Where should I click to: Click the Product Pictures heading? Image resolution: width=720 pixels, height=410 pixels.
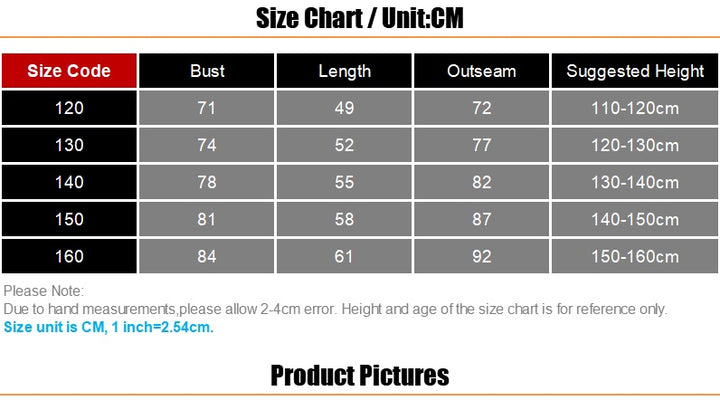coord(360,376)
